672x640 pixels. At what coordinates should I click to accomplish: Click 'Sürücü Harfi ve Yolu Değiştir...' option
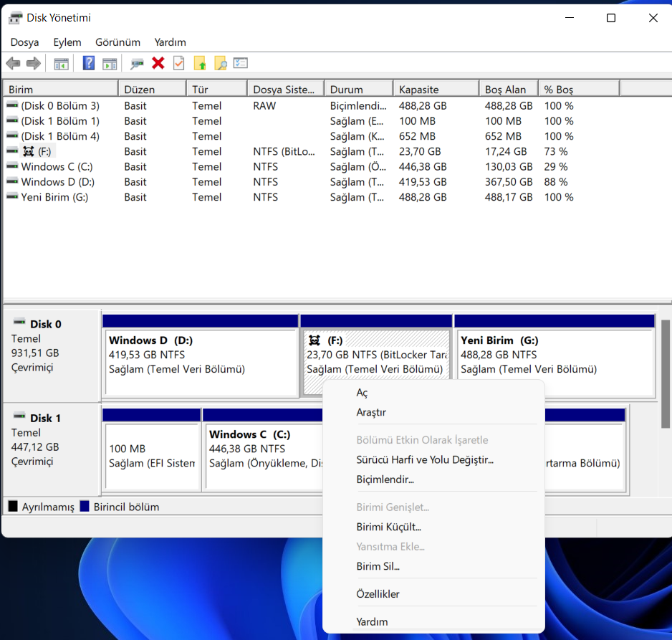tap(425, 459)
